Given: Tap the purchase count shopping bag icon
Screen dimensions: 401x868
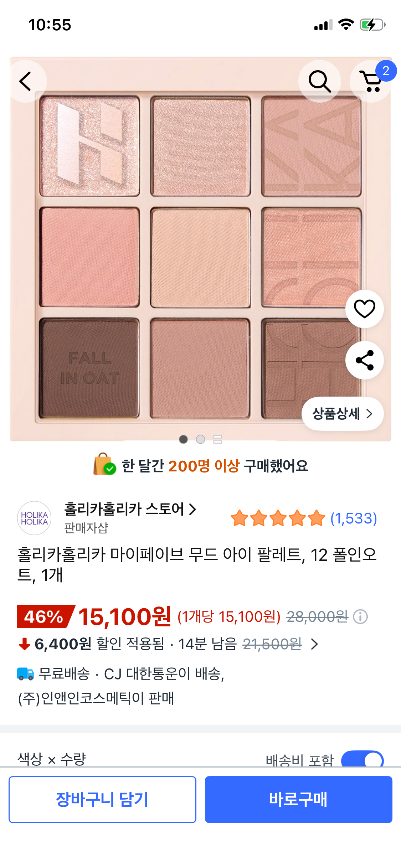Looking at the screenshot, I should (x=104, y=464).
